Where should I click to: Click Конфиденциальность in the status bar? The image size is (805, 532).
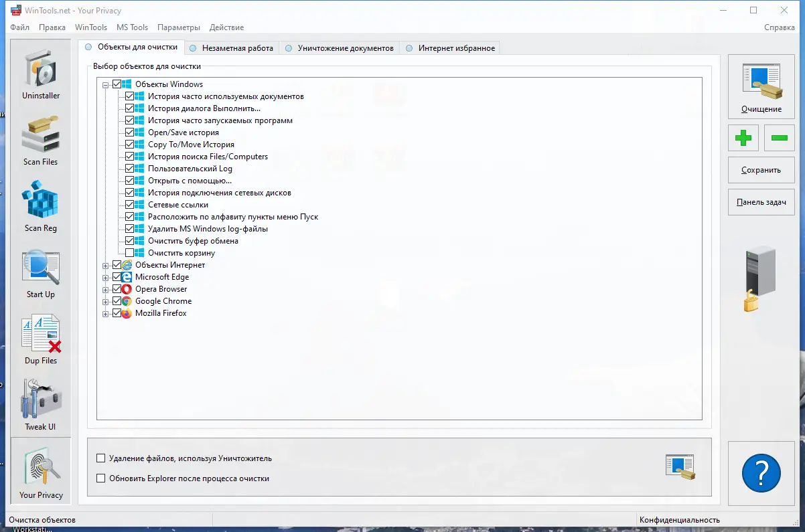point(680,520)
